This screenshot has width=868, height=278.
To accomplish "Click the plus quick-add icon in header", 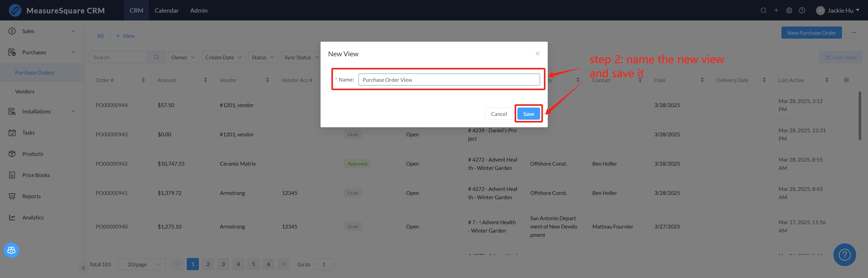I will coord(776,10).
